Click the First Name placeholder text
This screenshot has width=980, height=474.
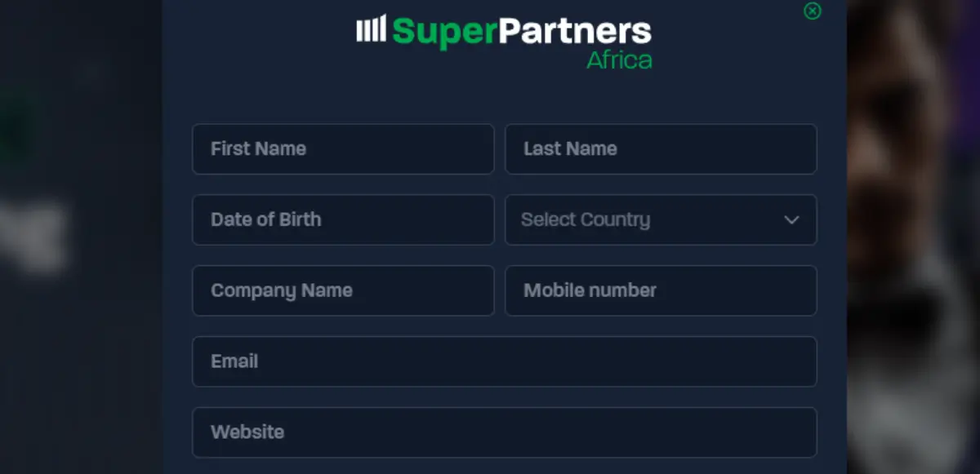258,149
